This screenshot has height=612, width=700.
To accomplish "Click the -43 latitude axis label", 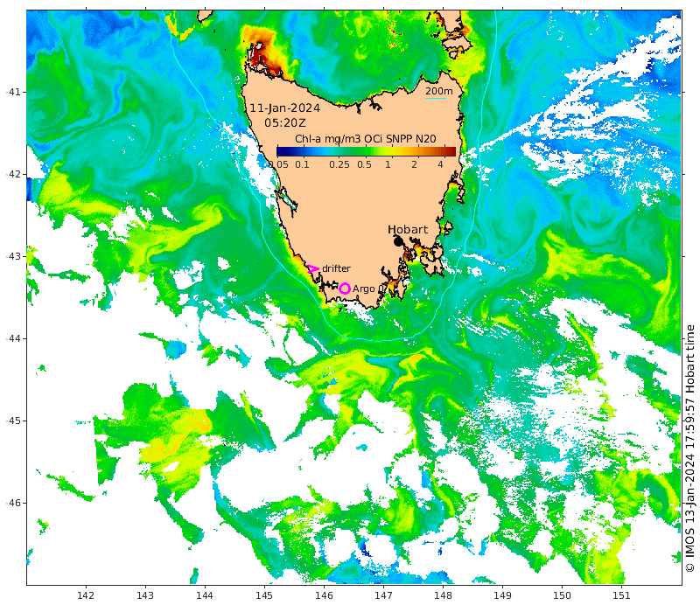I will click(x=13, y=256).
